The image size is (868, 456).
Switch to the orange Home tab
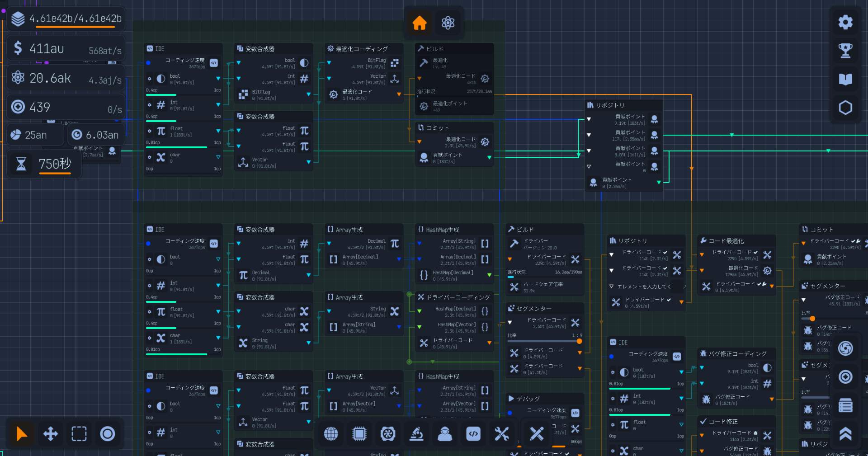[x=419, y=23]
